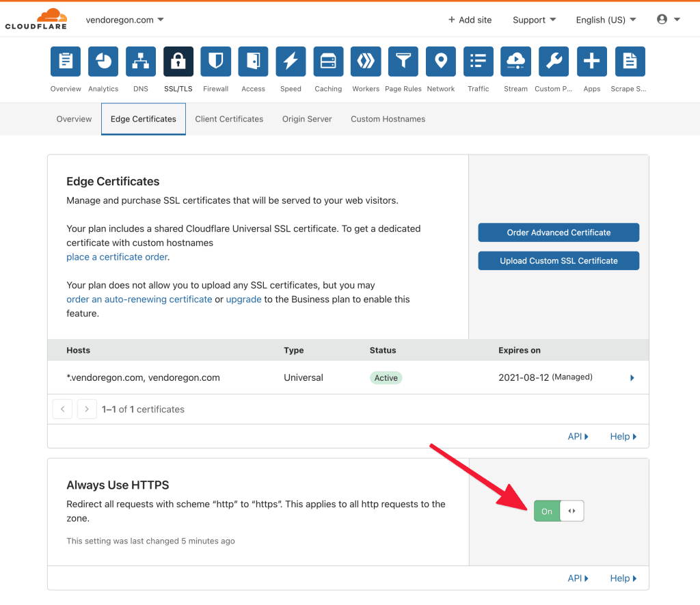Click the next page arrow under certificates

point(87,408)
